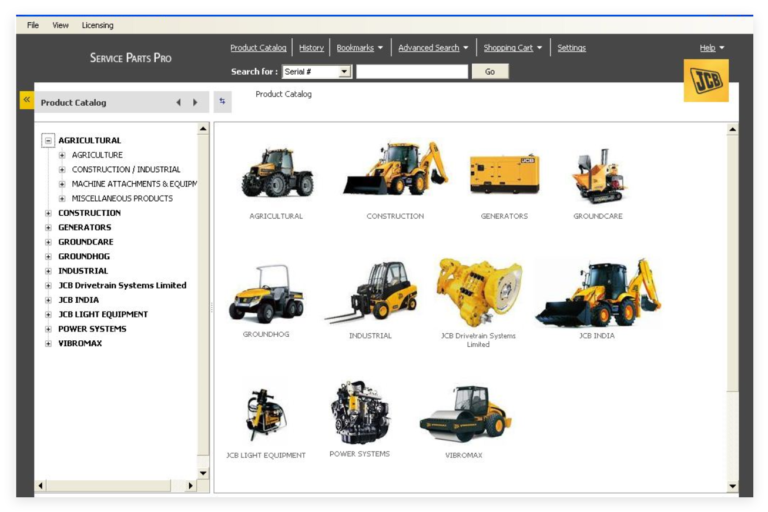Open the JCB LIGHT EQUIPMENT image

[x=266, y=414]
